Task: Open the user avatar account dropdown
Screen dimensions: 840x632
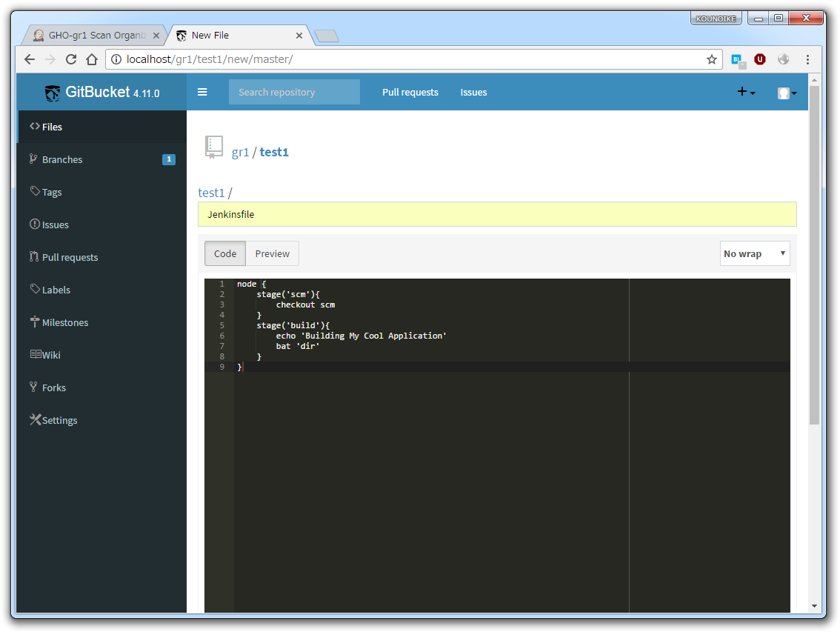Action: [x=786, y=92]
